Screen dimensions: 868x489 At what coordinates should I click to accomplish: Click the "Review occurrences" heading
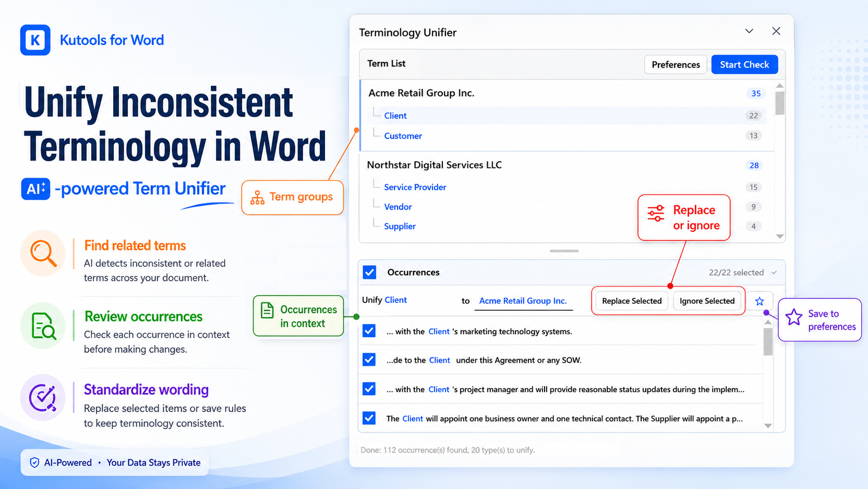[x=143, y=316]
